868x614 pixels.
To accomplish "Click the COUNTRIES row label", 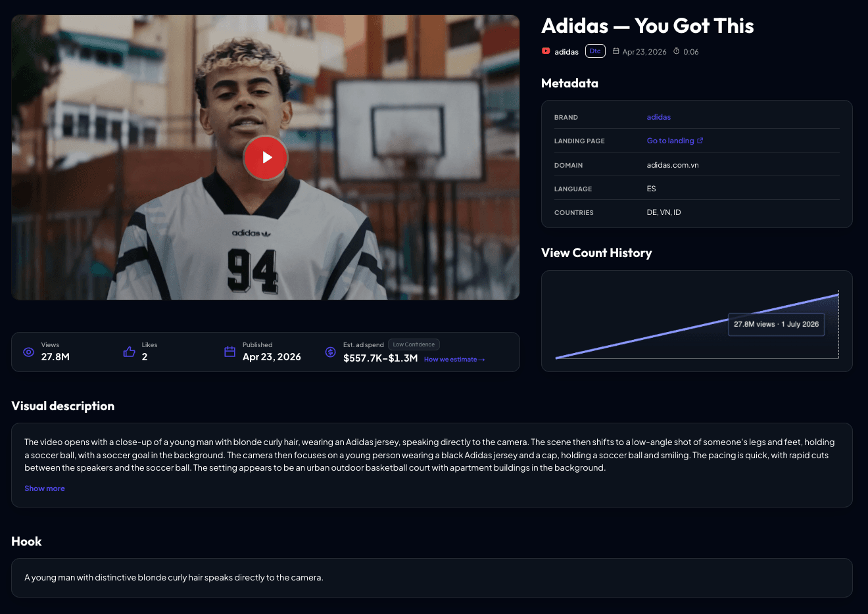I will click(x=573, y=213).
